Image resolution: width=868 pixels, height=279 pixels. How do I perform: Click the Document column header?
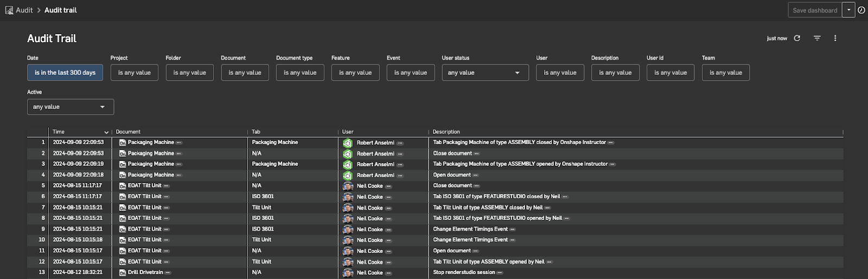tap(128, 132)
